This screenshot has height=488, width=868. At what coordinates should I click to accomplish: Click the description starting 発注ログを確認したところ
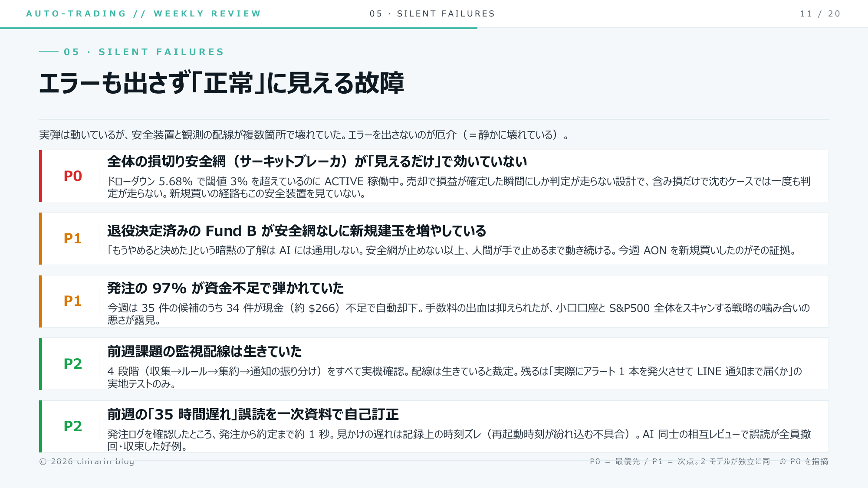pos(459,440)
